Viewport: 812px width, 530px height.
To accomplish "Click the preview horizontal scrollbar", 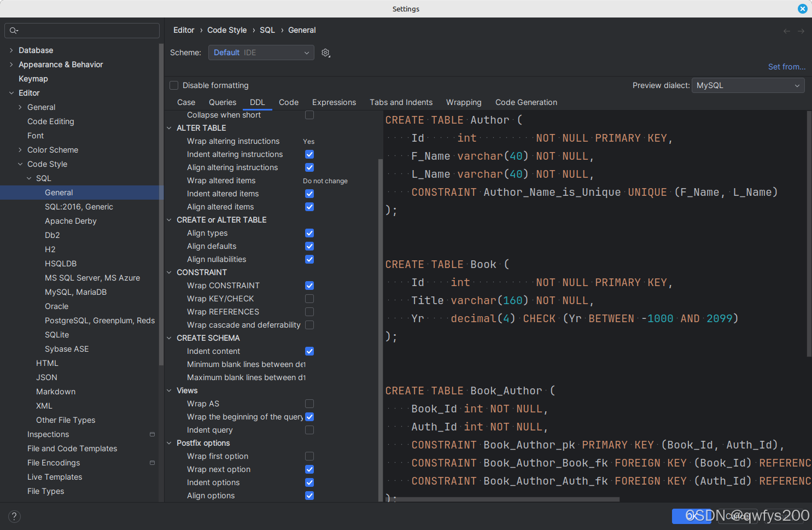I will (x=503, y=499).
